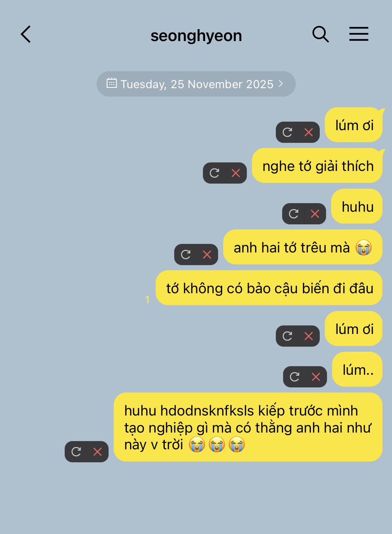Tap the seonghyeon chat title

(x=196, y=35)
